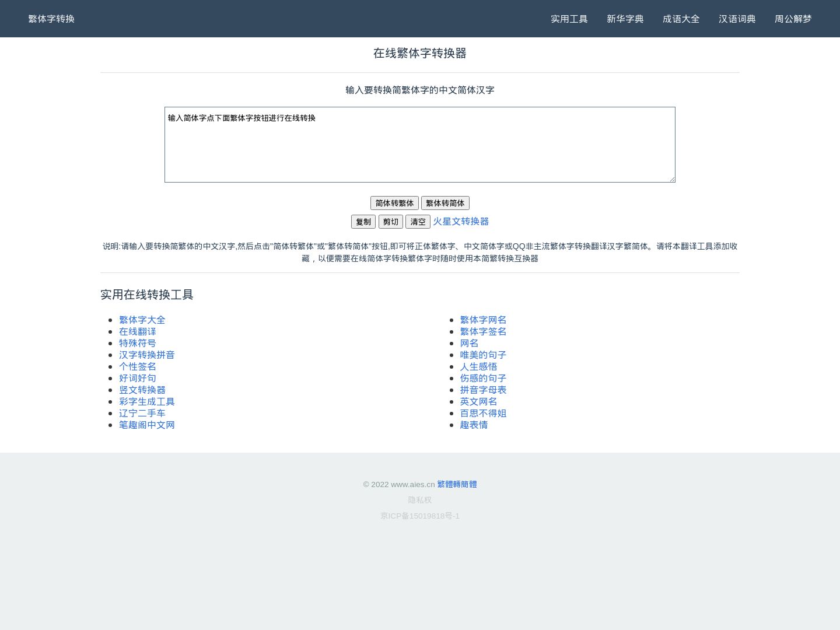The width and height of the screenshot is (840, 630).
Task: Click the 繁體轉簡體 footer link
Action: point(457,484)
